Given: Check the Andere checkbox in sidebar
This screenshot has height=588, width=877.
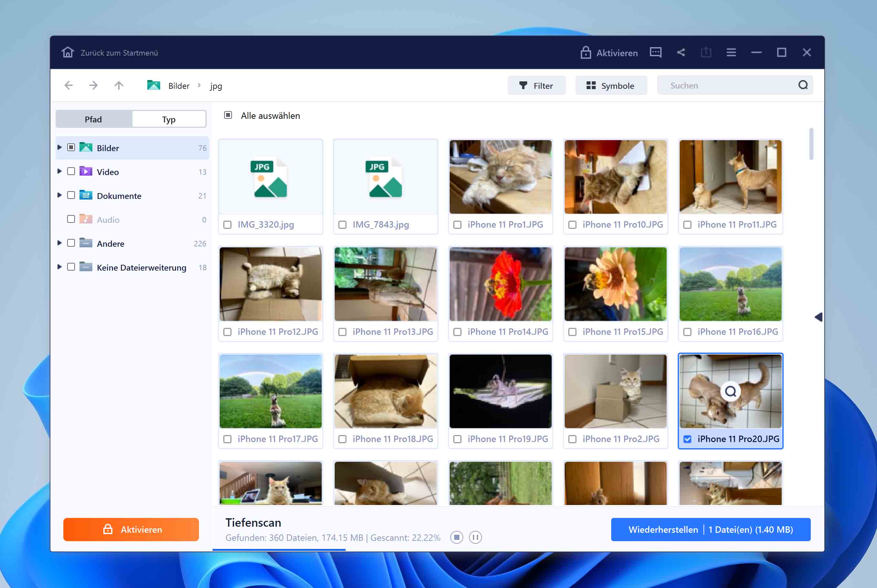Looking at the screenshot, I should pyautogui.click(x=71, y=243).
